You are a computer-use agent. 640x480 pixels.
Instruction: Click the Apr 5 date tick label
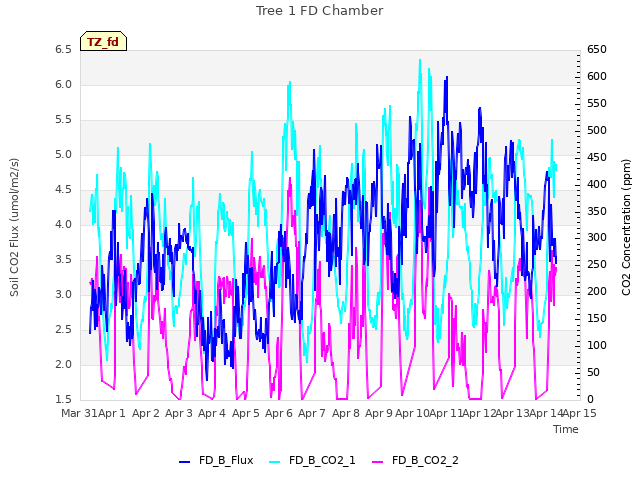pyautogui.click(x=245, y=413)
